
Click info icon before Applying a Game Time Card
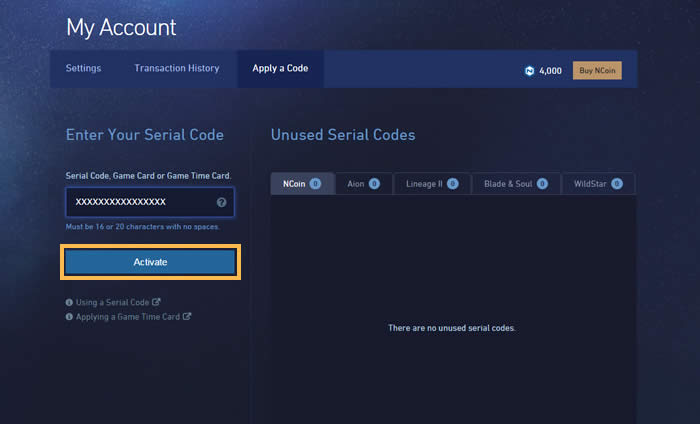click(69, 317)
